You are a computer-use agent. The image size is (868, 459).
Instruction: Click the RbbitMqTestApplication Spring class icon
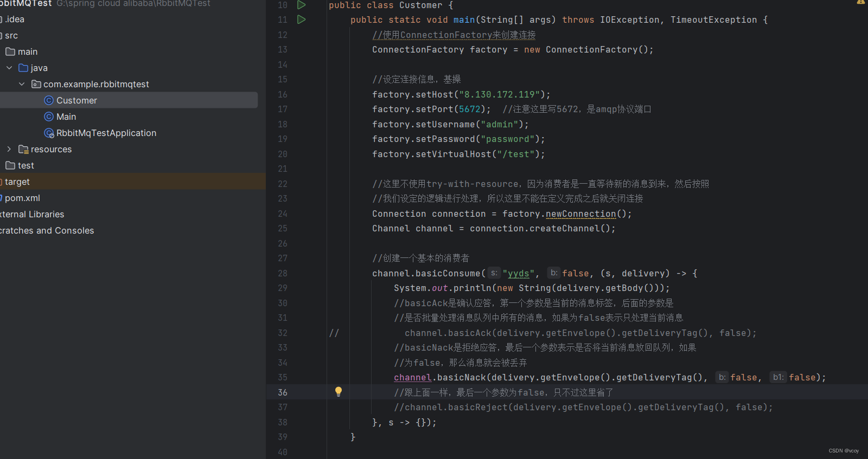[49, 133]
